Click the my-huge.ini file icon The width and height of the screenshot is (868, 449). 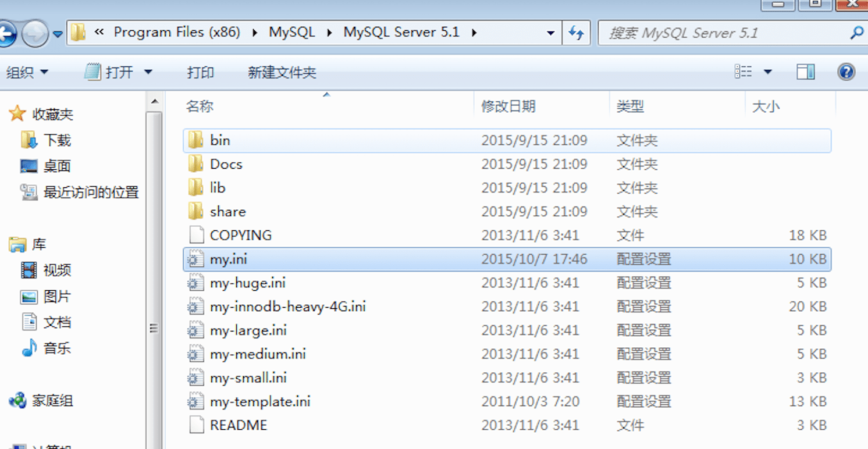point(196,283)
